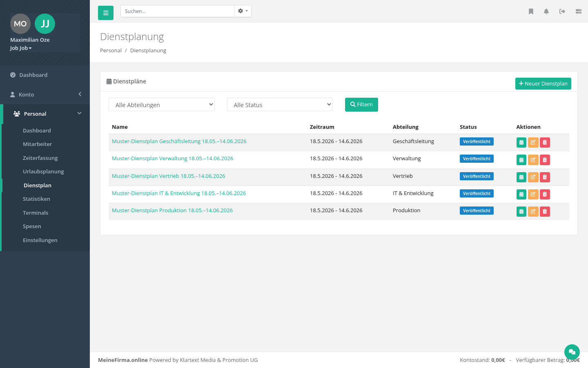Open Muster-Dienstplan Geschäftsleitung link
The height and width of the screenshot is (368, 588).
point(179,141)
